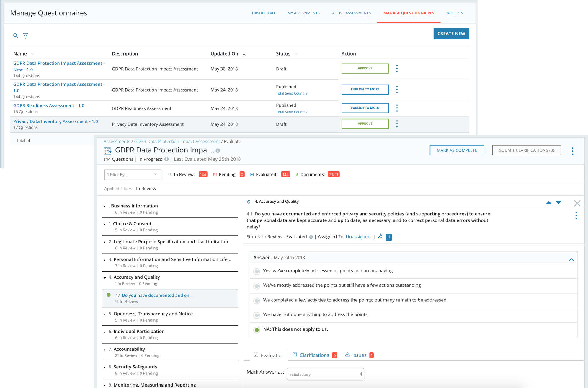
Task: Close the question detail panel with X
Action: pyautogui.click(x=577, y=203)
